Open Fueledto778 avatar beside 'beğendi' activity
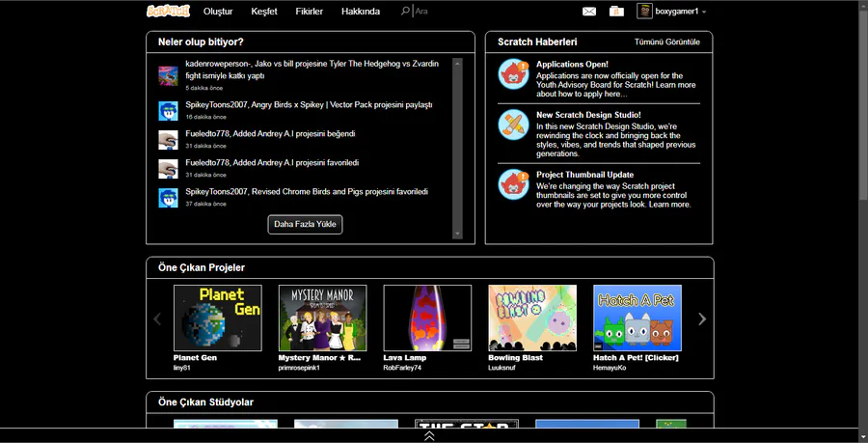 [x=168, y=140]
